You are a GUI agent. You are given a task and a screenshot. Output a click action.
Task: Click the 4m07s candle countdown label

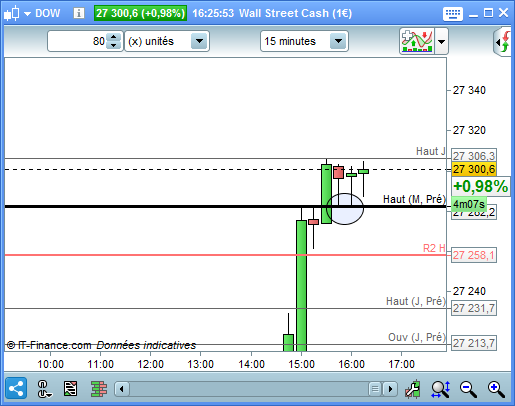(x=469, y=204)
